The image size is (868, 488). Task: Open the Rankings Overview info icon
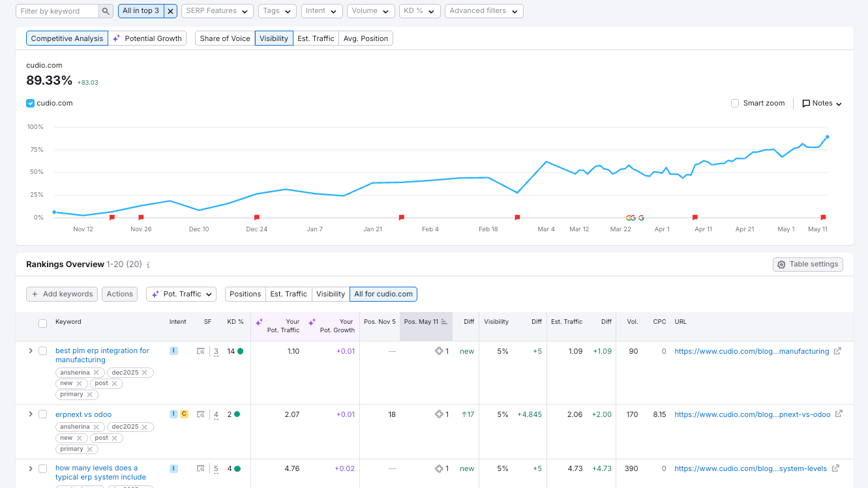coord(148,265)
